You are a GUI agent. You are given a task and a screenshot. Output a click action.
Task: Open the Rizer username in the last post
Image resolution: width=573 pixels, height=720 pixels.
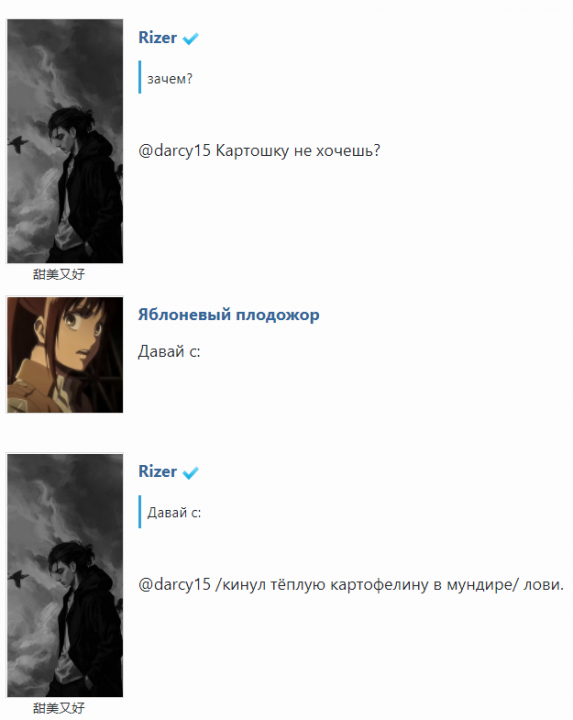157,472
